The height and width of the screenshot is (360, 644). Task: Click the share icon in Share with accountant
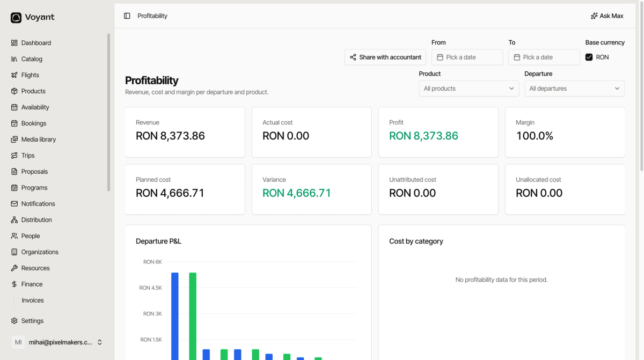(353, 57)
